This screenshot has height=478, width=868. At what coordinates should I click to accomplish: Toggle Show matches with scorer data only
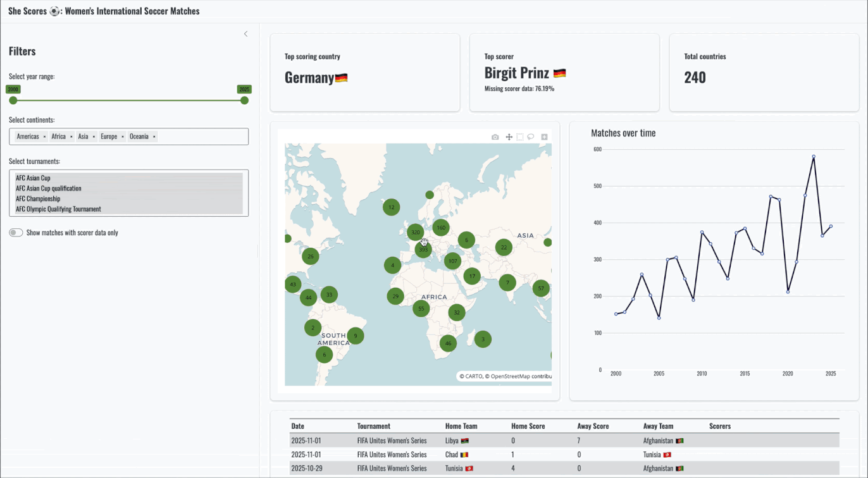click(16, 233)
